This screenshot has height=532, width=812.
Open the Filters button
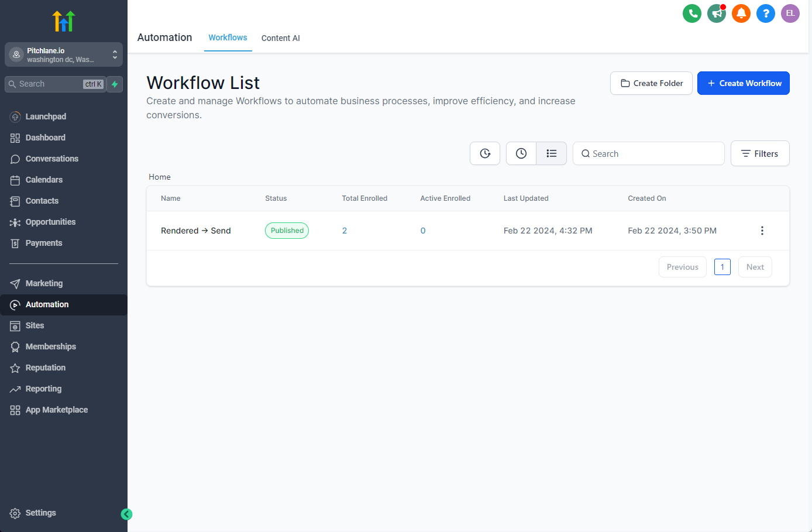[760, 153]
